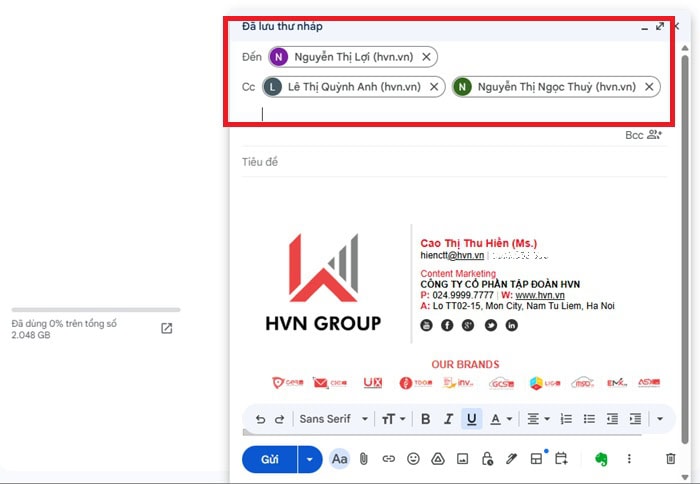Click into the Tiêu đề subject field

point(454,162)
